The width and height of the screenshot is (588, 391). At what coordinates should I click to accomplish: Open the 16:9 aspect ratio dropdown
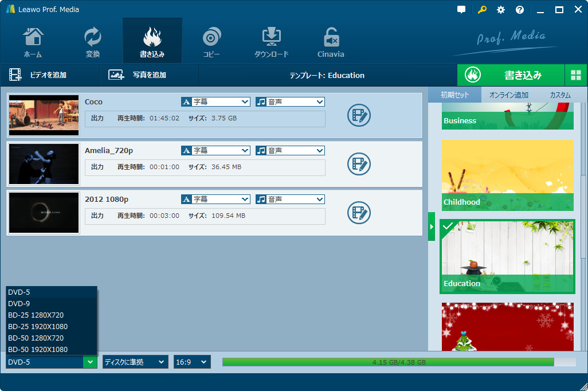[x=192, y=362]
